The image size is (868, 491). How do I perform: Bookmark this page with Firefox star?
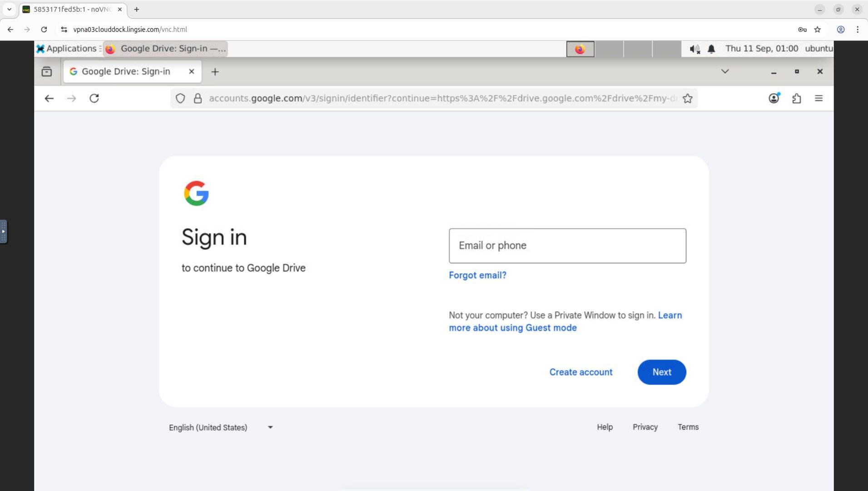click(687, 98)
